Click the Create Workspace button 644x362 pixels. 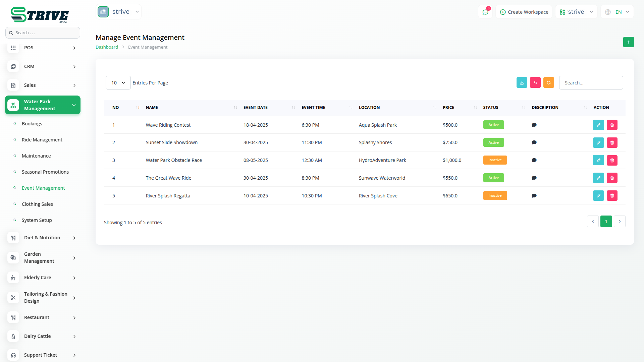[524, 12]
